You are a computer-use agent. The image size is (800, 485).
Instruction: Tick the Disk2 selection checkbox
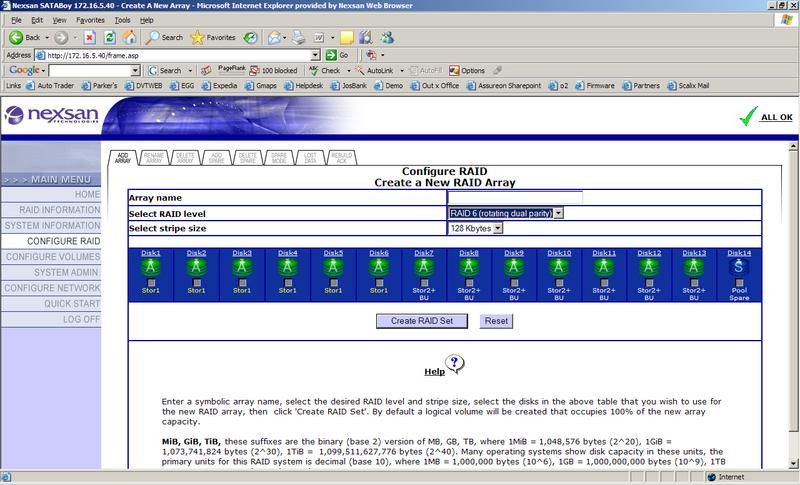click(196, 283)
